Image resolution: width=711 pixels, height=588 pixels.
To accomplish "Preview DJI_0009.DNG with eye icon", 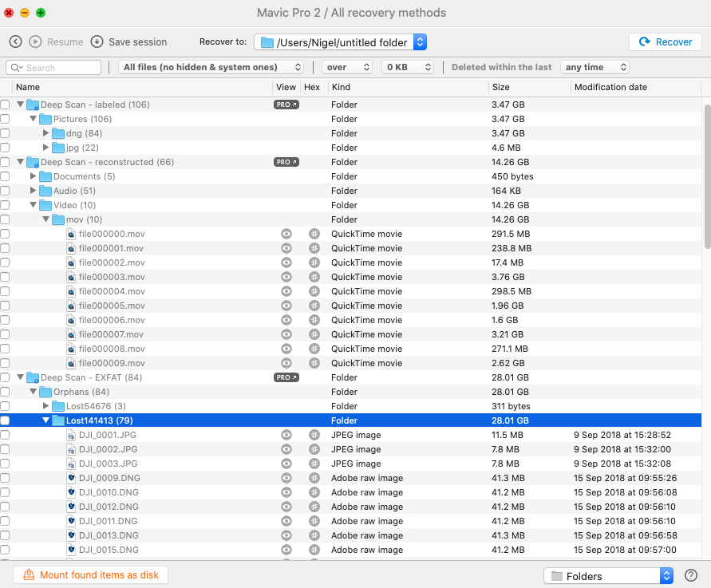I will click(286, 478).
